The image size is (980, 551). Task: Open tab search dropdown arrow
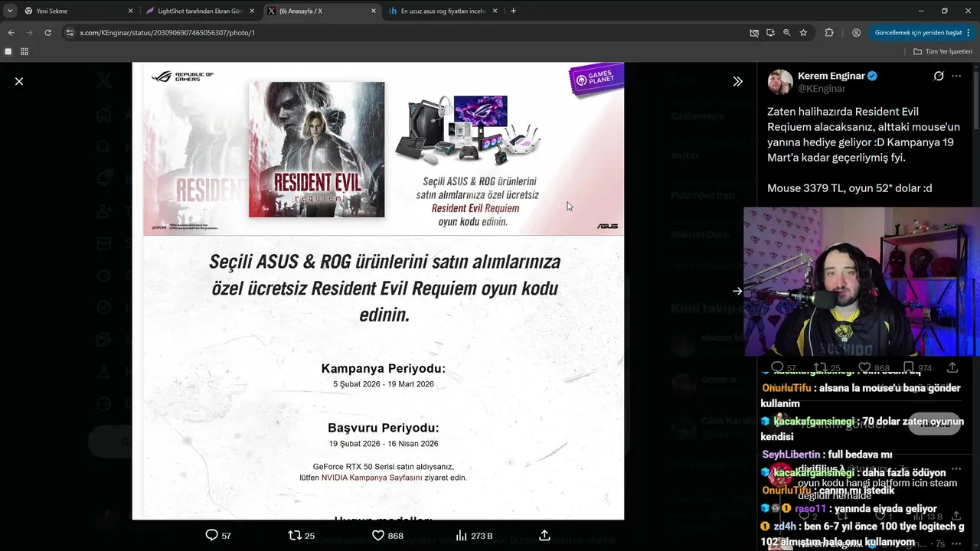pyautogui.click(x=10, y=11)
